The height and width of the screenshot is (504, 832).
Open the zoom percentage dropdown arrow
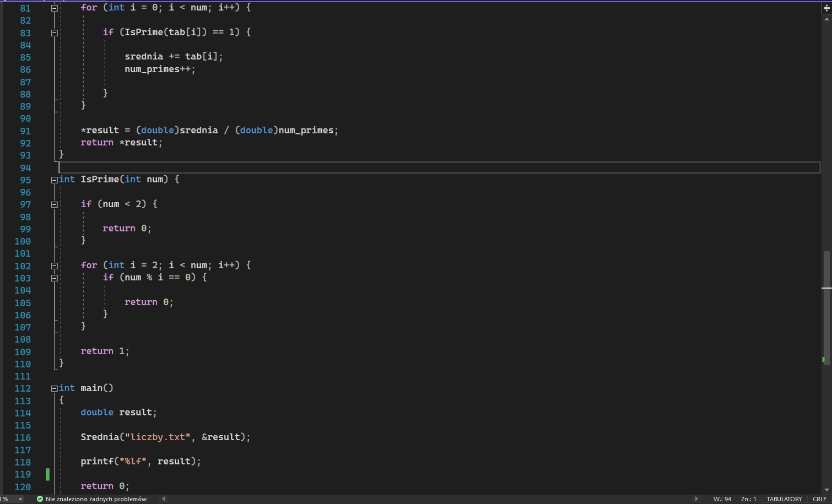[20, 499]
